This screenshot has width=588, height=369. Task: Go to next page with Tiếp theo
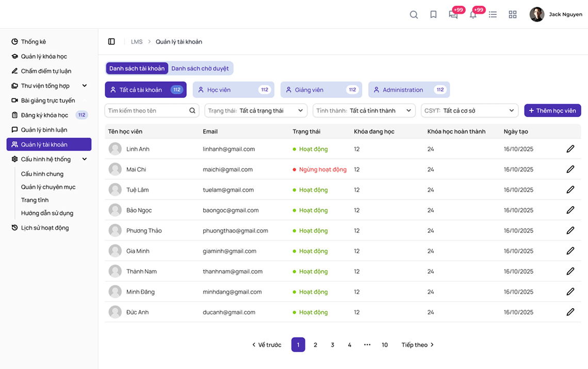coord(418,345)
